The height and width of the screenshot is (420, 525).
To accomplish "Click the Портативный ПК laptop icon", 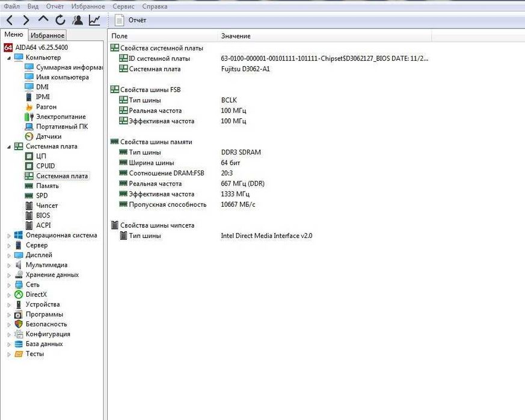I will [x=29, y=127].
